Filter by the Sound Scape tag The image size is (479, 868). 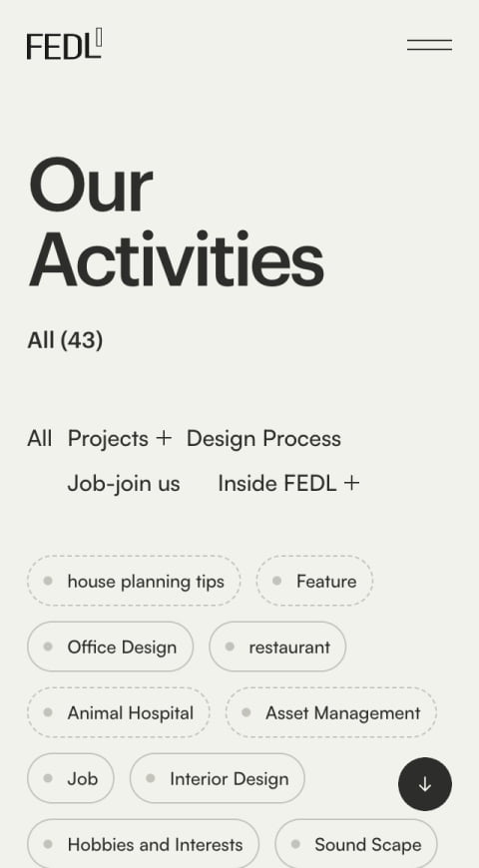click(356, 844)
